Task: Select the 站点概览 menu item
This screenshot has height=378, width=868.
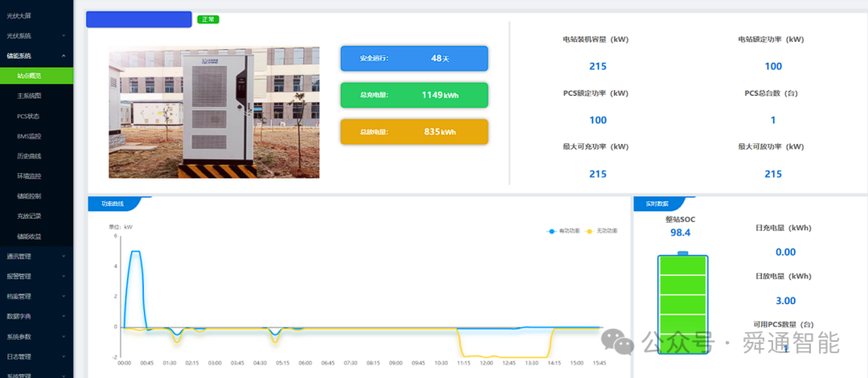Action: [x=36, y=76]
